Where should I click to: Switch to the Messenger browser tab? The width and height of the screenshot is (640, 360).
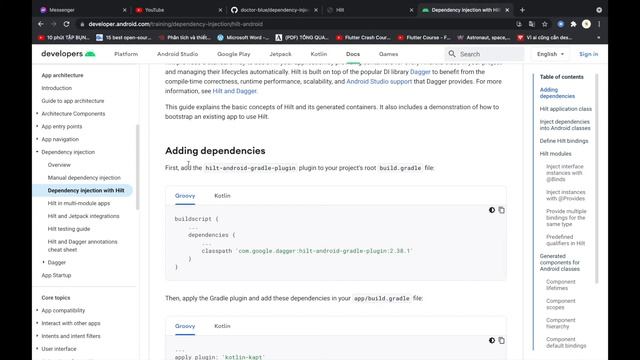(x=82, y=10)
